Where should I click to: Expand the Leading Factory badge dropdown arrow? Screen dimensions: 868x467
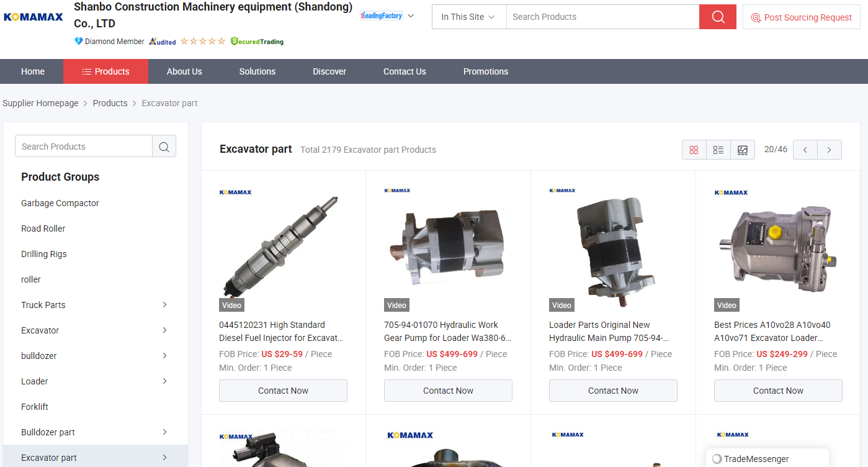[411, 16]
